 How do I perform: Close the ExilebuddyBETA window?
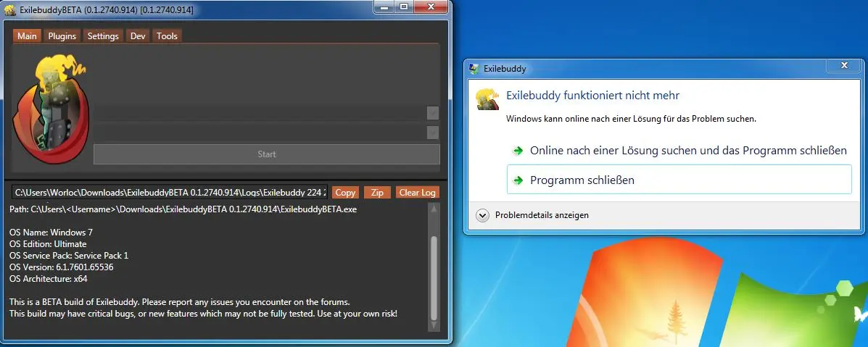pos(431,7)
